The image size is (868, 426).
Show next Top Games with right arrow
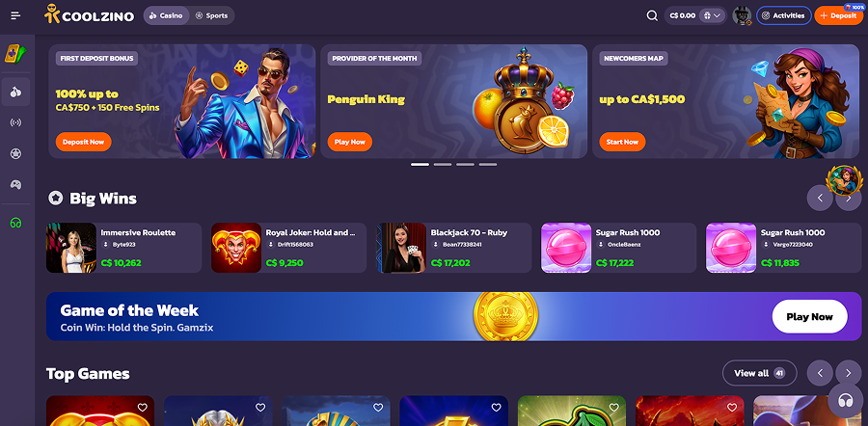tap(848, 373)
